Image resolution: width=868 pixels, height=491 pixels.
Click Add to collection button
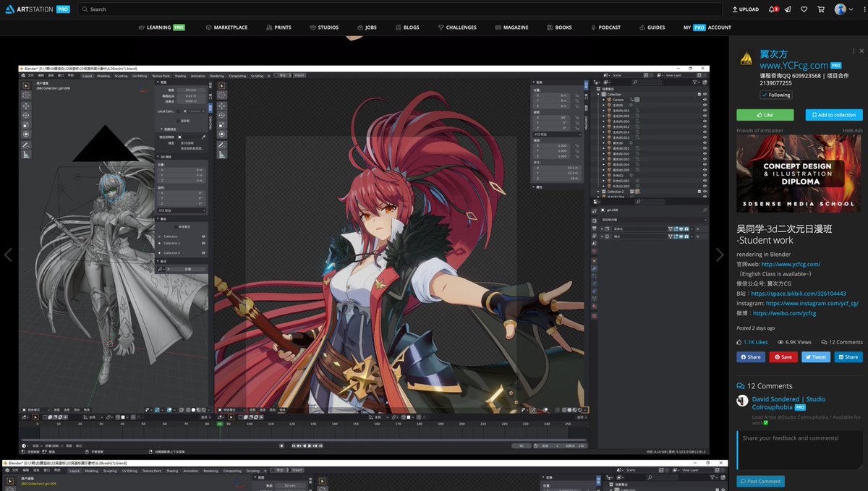pos(834,114)
